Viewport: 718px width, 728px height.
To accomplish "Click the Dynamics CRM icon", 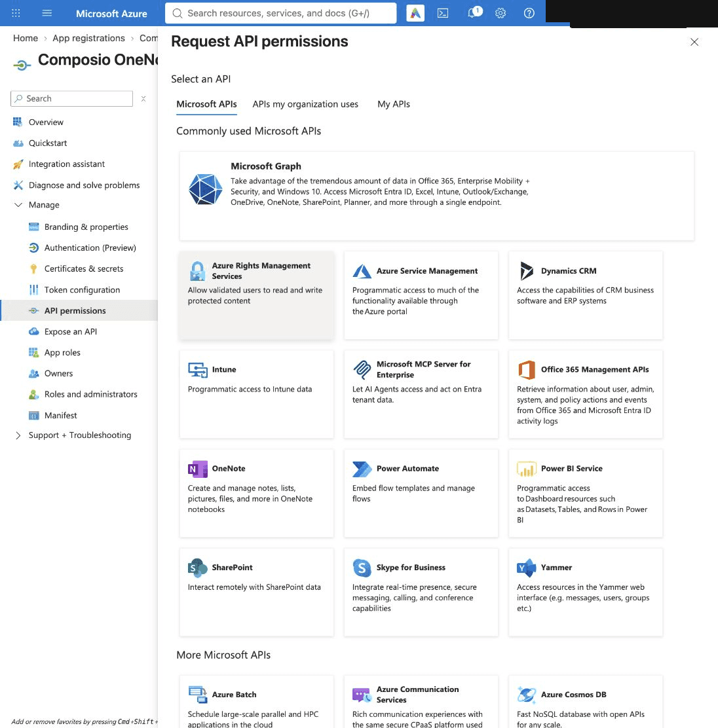I will point(527,270).
